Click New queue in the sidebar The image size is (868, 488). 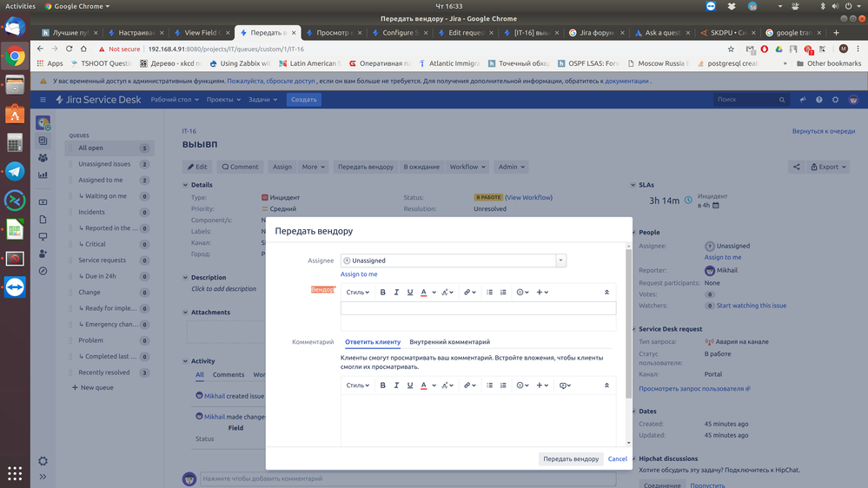tap(92, 387)
